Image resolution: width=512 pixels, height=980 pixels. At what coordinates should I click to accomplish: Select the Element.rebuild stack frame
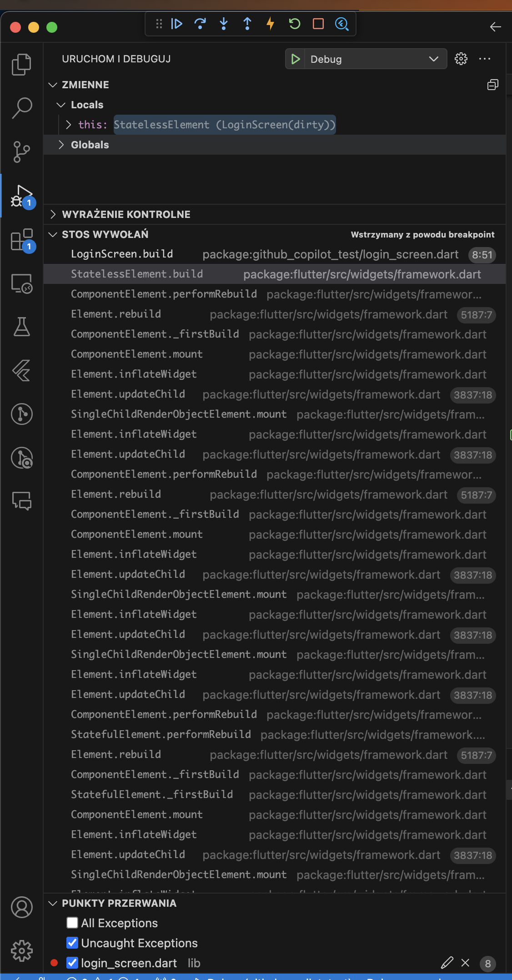pos(116,314)
